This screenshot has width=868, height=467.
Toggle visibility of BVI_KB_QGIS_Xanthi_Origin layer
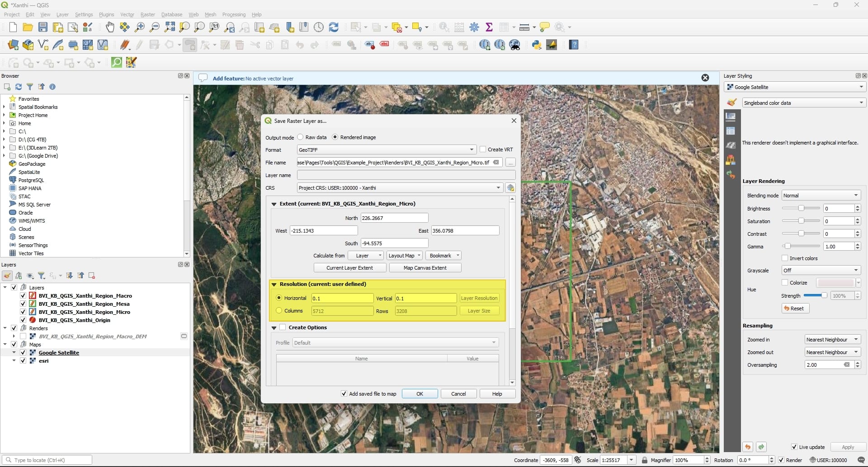[23, 320]
